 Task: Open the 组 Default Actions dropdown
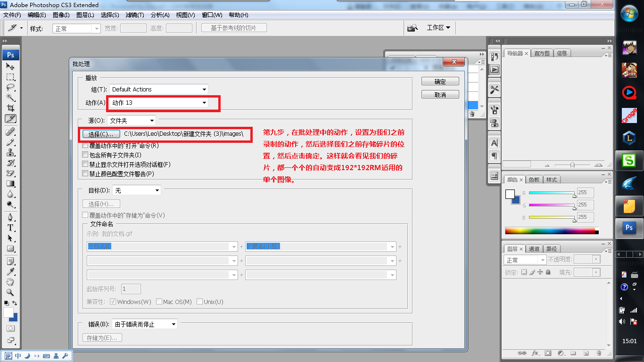159,89
